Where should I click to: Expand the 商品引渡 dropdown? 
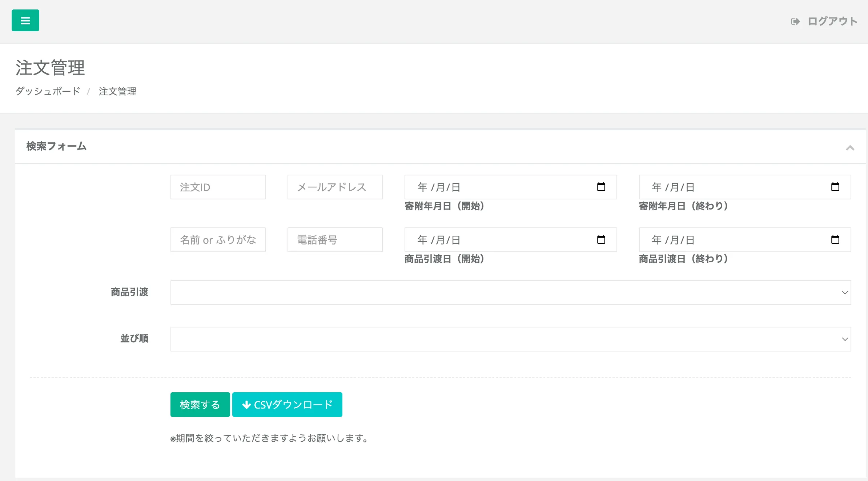(510, 293)
